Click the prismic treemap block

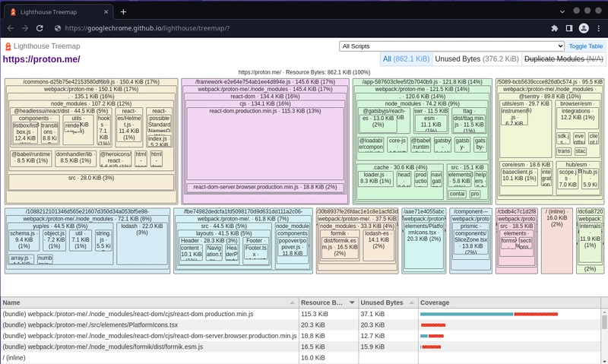point(469,226)
